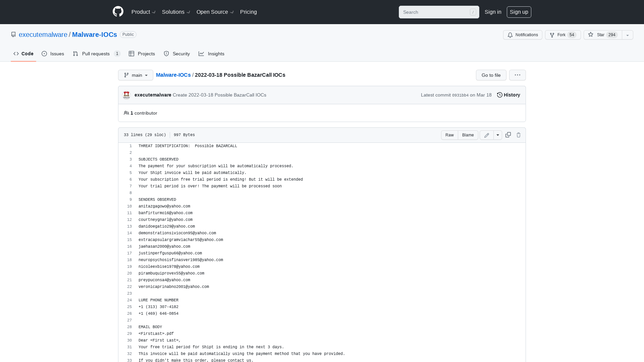Focus the Search input field
Screen dimensions: 644x362
coord(439,12)
